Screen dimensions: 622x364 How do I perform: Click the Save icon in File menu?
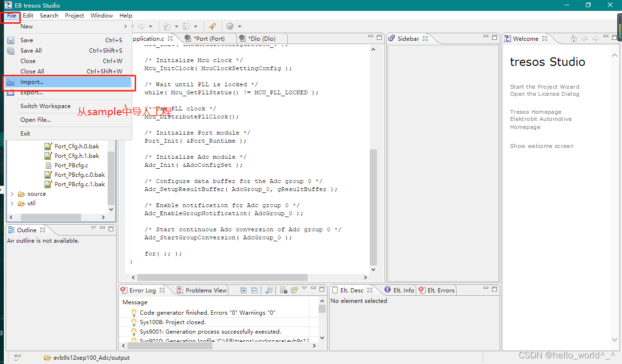point(10,40)
